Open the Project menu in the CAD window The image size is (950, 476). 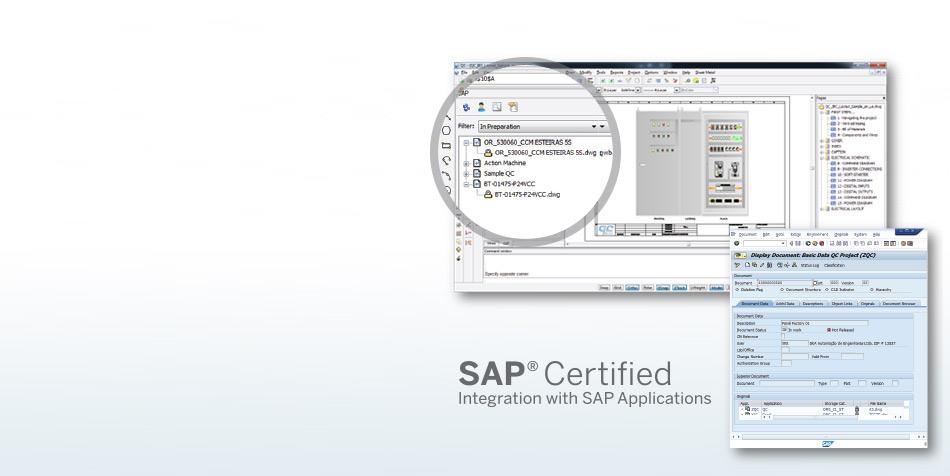pyautogui.click(x=634, y=73)
